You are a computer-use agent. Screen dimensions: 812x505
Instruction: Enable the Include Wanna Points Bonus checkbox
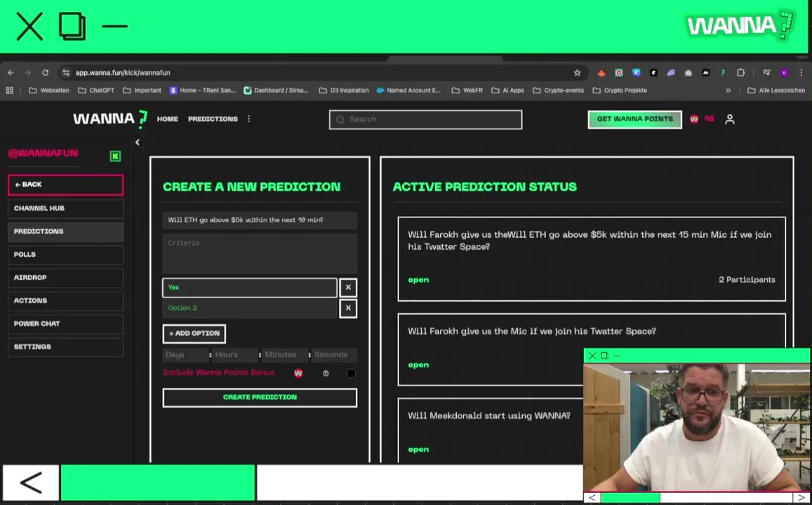(x=351, y=373)
